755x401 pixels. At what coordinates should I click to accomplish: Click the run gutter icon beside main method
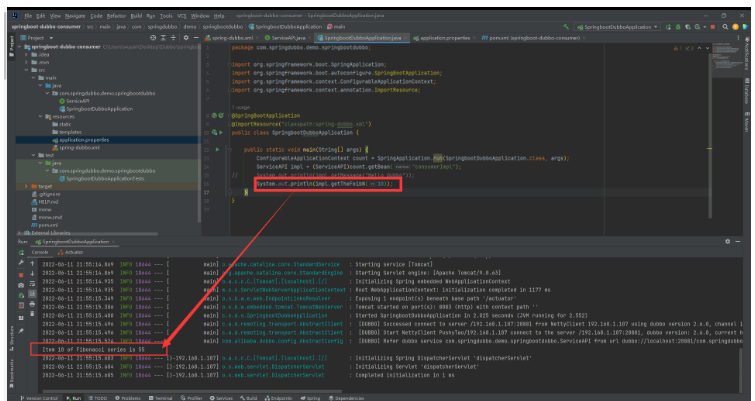click(x=219, y=149)
